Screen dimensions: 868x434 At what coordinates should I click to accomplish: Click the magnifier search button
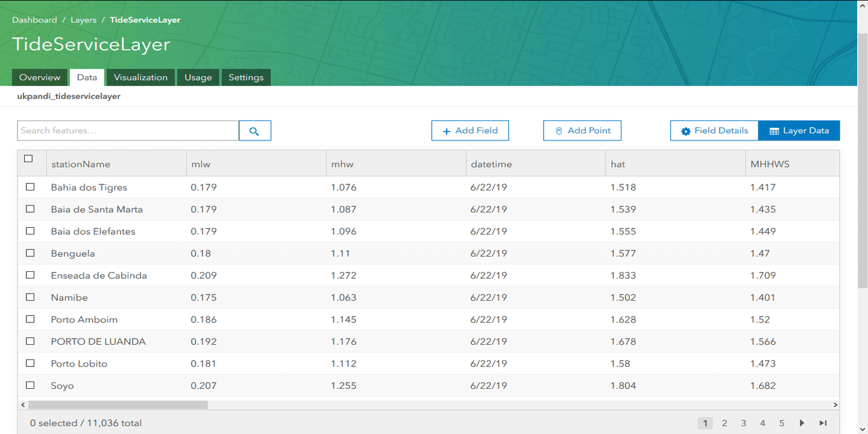click(x=254, y=131)
